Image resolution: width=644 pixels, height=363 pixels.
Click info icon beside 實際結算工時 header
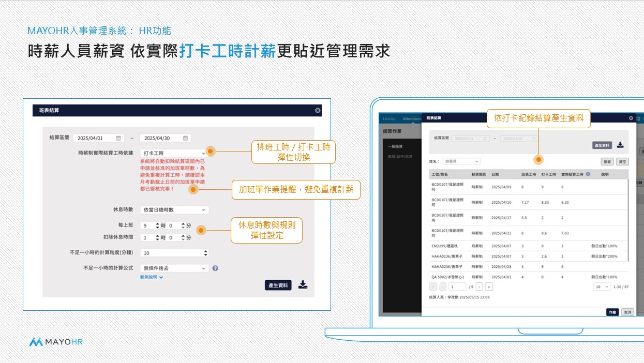point(588,174)
